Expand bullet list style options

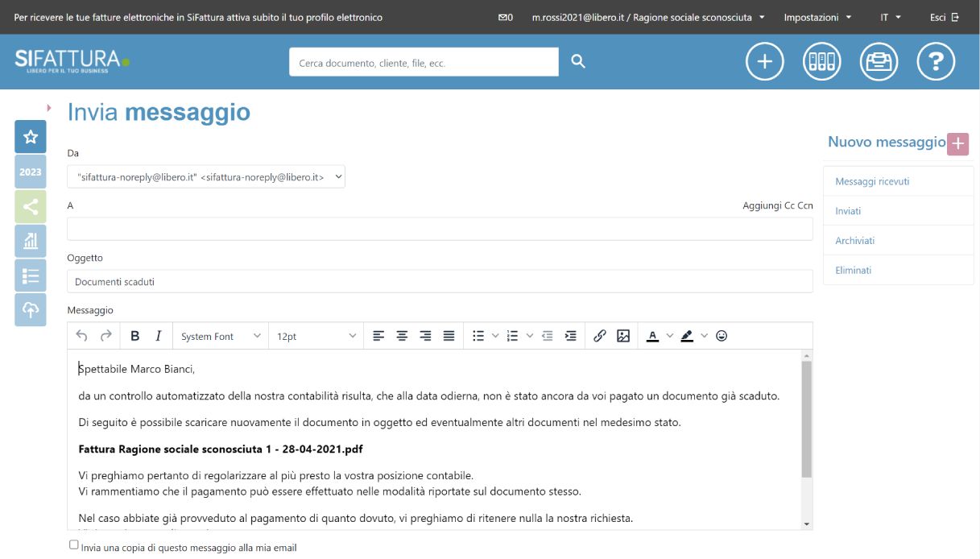495,336
